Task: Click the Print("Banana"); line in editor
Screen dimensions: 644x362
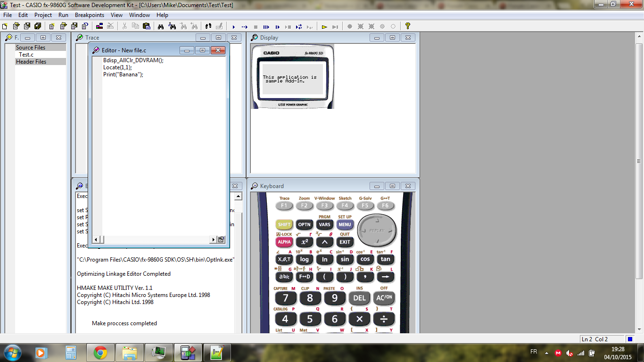Action: click(x=123, y=74)
